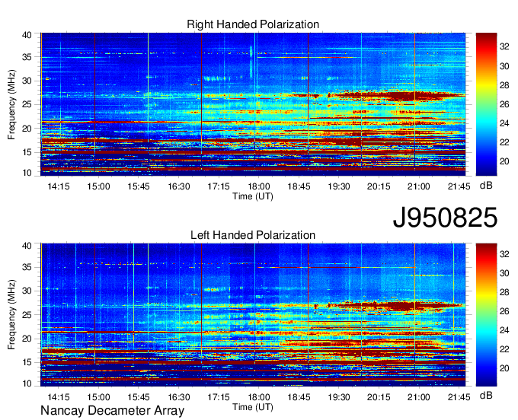The width and height of the screenshot is (518, 420).
Task: Click the 15:00 tick on Left Handed plot
Action: coord(98,397)
